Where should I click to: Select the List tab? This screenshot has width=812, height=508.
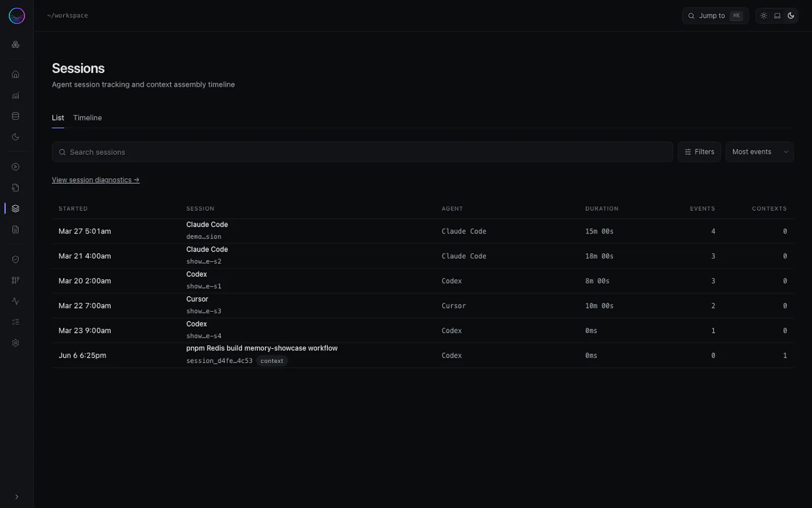tap(58, 118)
